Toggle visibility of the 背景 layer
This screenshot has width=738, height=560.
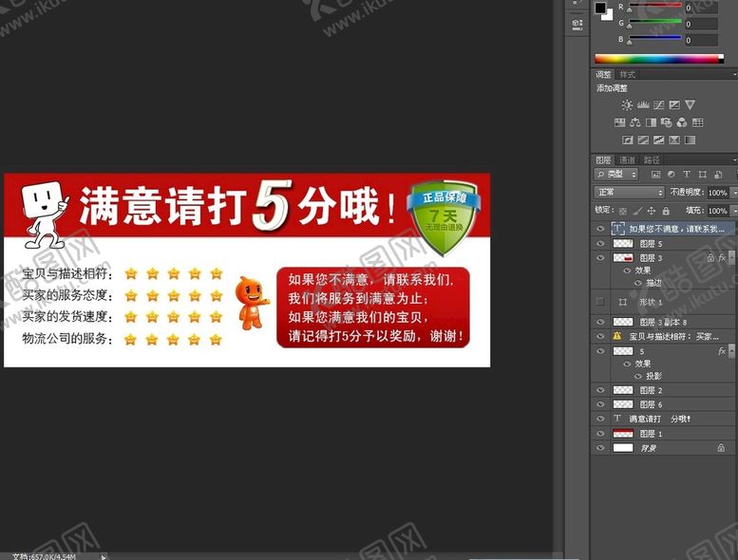(599, 447)
